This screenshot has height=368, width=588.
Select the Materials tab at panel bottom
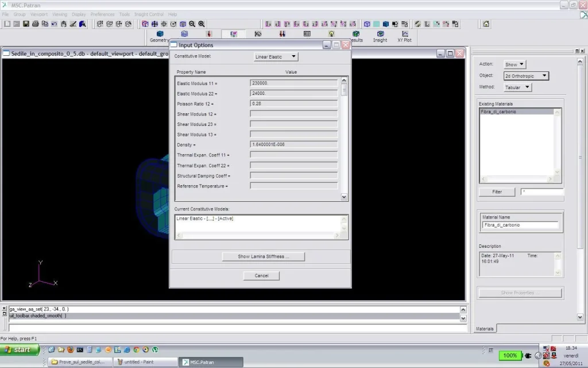(x=485, y=328)
